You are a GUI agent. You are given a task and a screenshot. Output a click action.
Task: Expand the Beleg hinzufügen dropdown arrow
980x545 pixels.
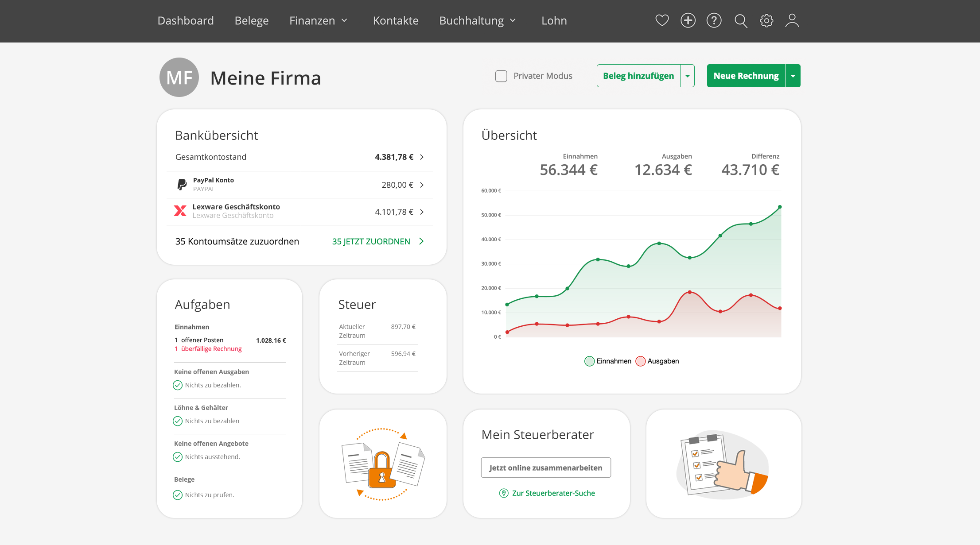688,76
